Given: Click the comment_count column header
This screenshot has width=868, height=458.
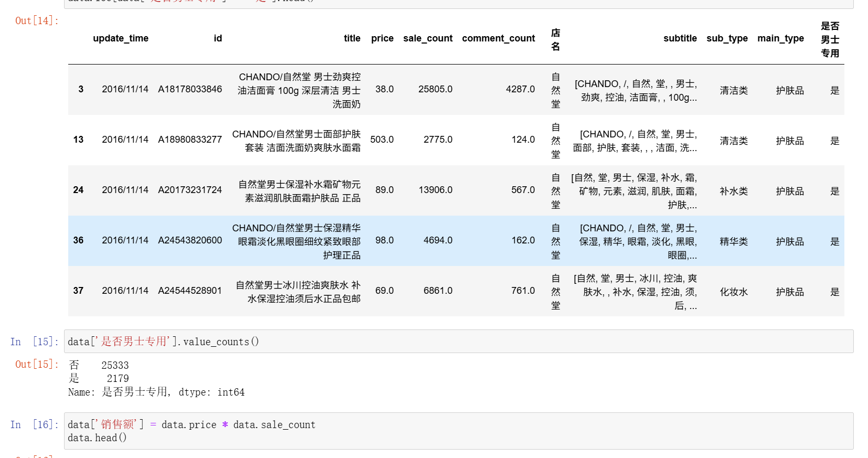Looking at the screenshot, I should (499, 38).
